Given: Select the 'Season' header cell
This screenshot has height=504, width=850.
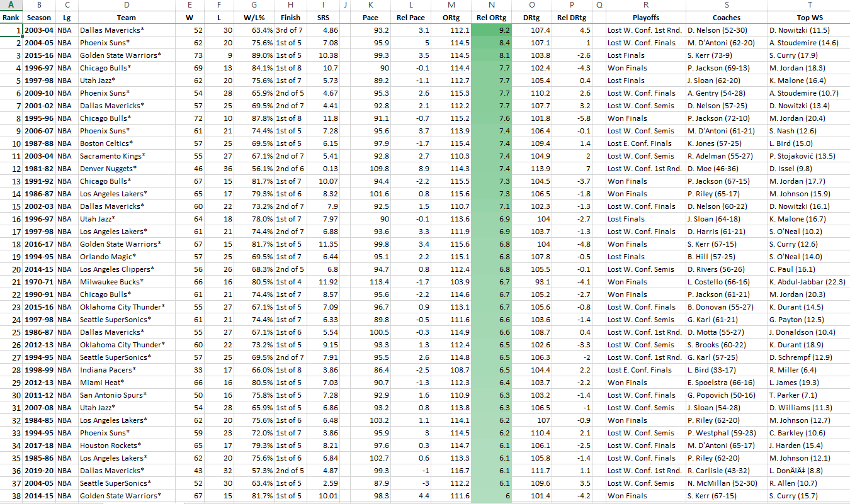Looking at the screenshot, I should coord(39,18).
